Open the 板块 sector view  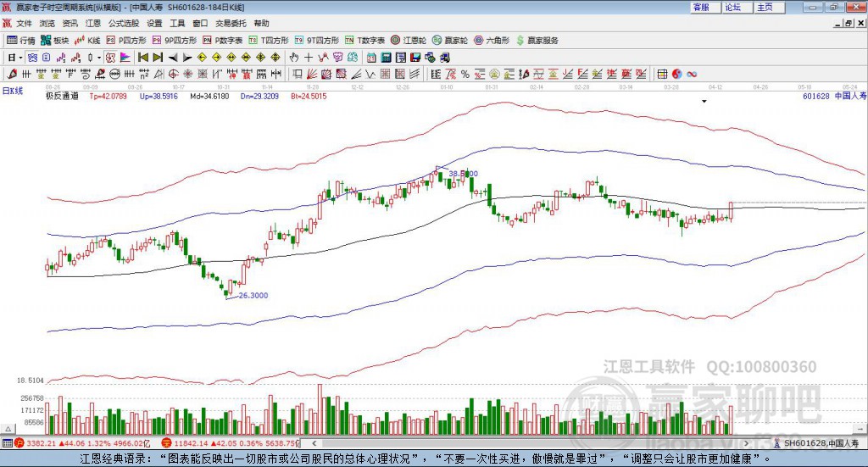click(x=54, y=41)
